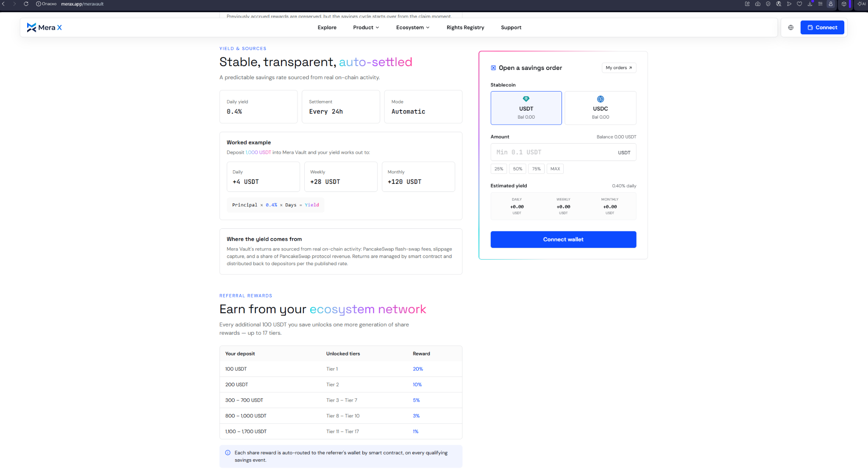The image size is (868, 469).
Task: Reload the page
Action: pyautogui.click(x=26, y=4)
